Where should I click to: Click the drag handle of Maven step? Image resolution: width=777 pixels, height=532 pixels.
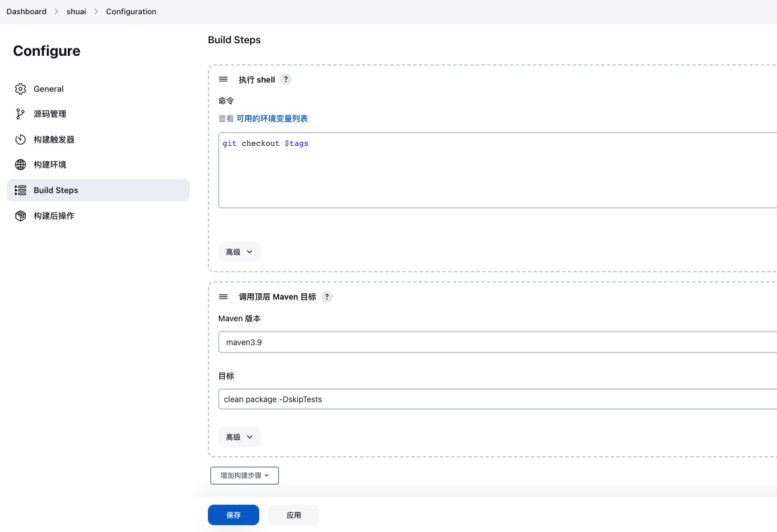223,297
